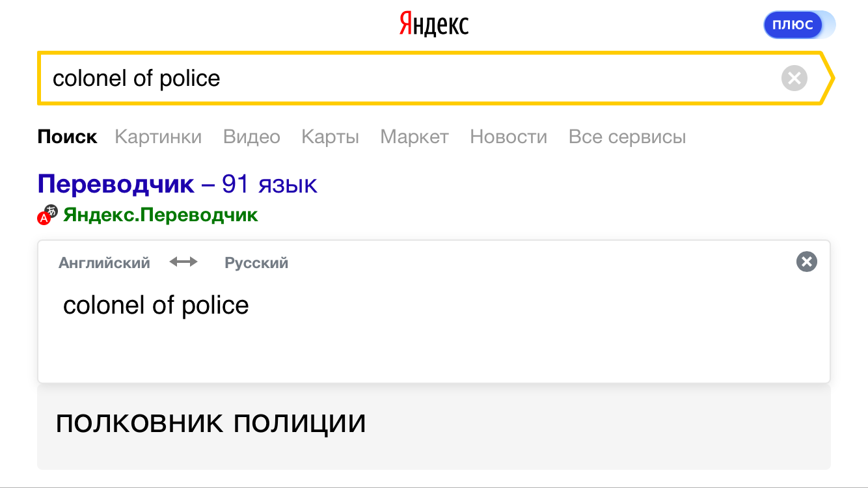Switch to the Картинки tab
The width and height of the screenshot is (868, 488).
coord(158,137)
